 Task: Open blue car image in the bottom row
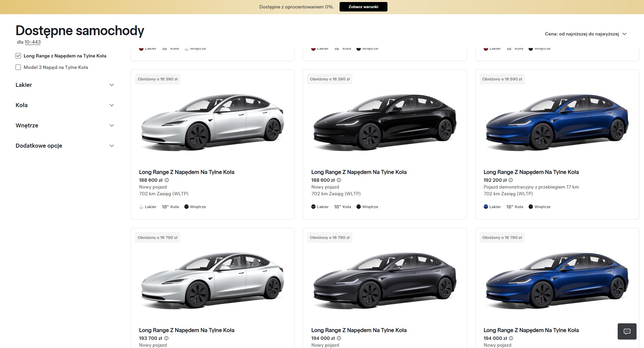tap(557, 281)
